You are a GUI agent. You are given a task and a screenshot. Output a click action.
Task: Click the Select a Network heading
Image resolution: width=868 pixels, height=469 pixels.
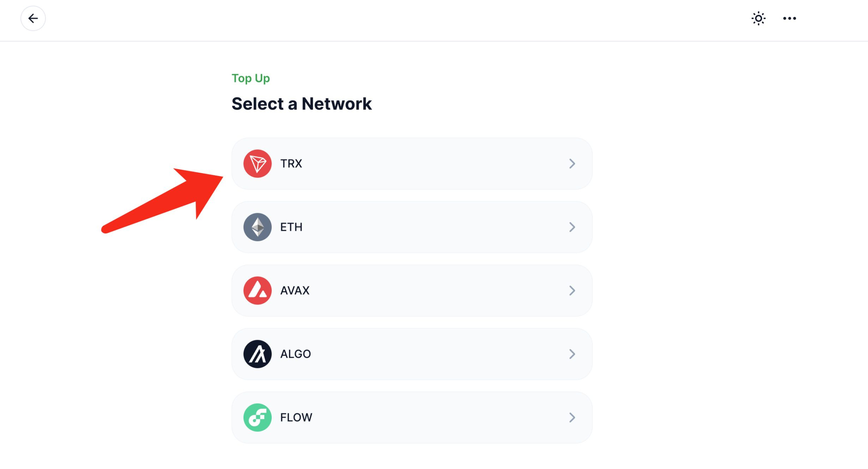point(301,104)
